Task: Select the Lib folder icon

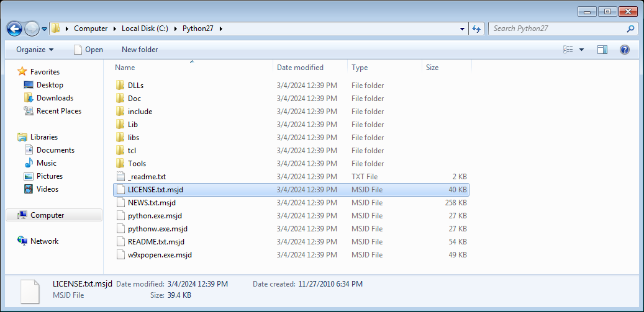Action: point(120,124)
